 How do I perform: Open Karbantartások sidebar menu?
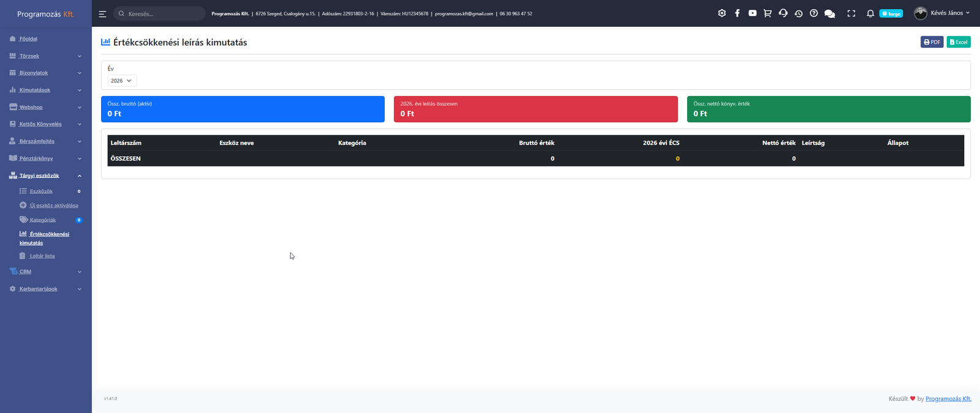pos(38,289)
